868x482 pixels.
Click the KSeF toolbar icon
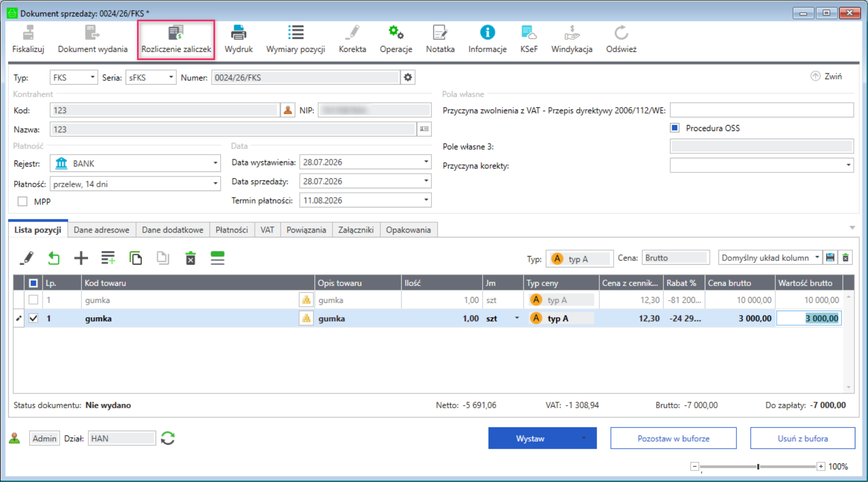point(528,33)
